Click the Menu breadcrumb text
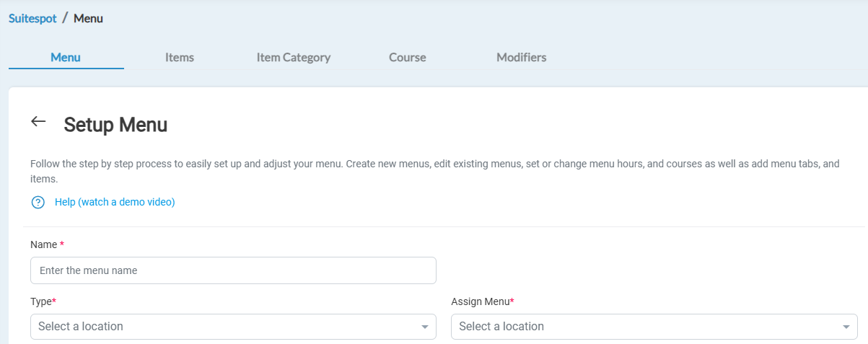 tap(88, 19)
